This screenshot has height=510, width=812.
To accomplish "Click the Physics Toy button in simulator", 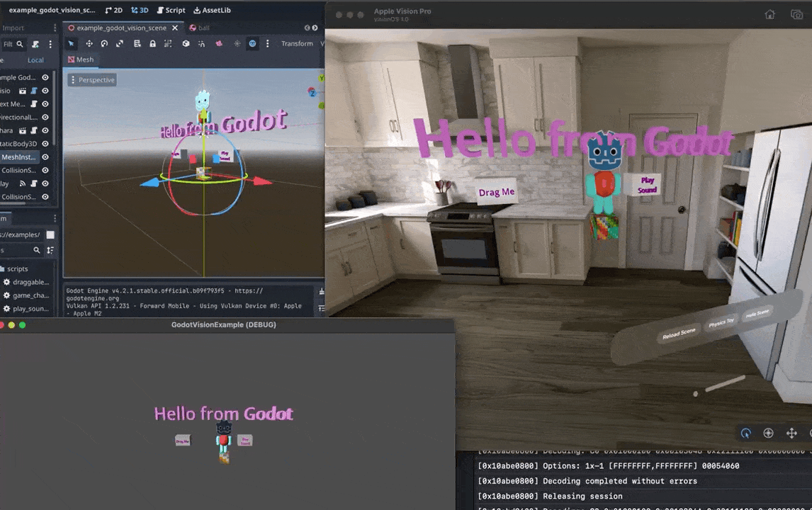I will (721, 322).
